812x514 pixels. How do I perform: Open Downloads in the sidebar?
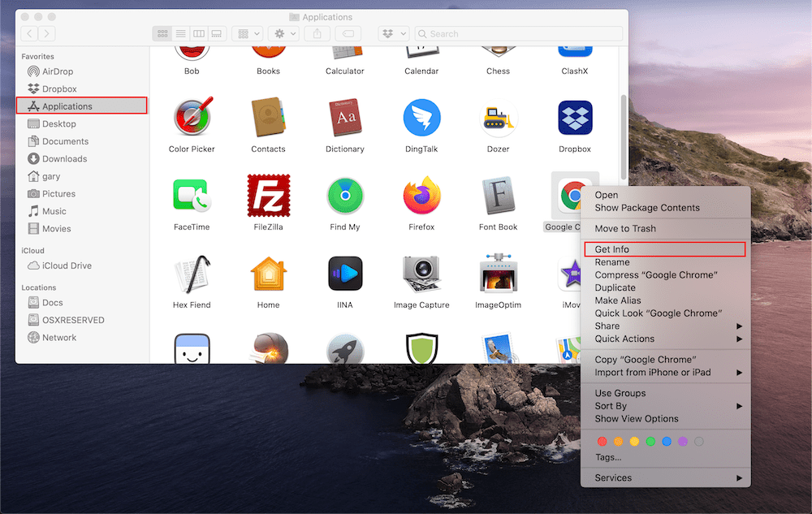83,159
